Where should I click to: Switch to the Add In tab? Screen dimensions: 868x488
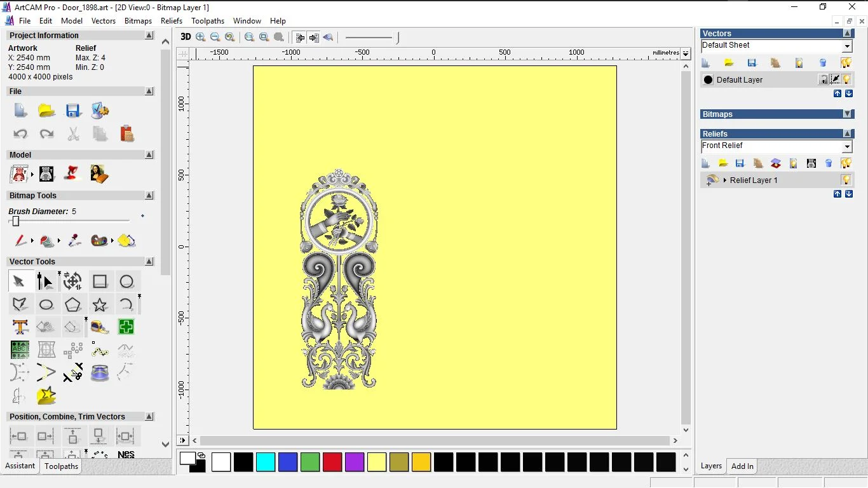point(742,466)
